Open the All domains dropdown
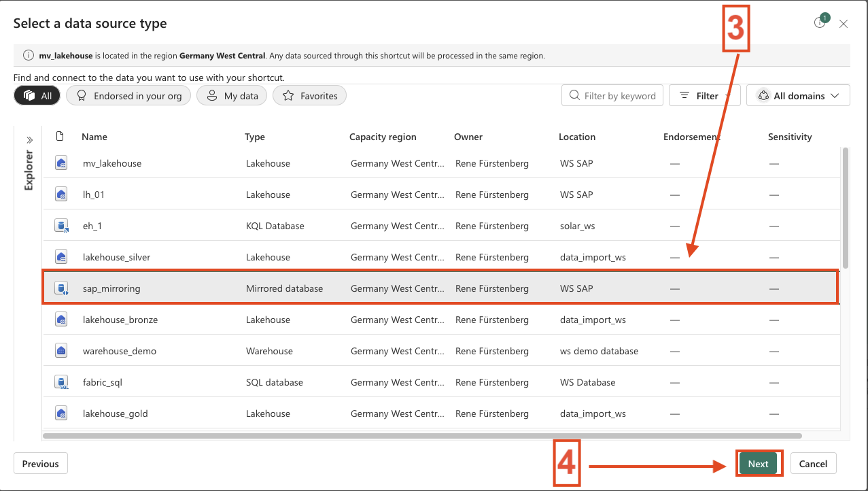The width and height of the screenshot is (868, 491). click(798, 96)
